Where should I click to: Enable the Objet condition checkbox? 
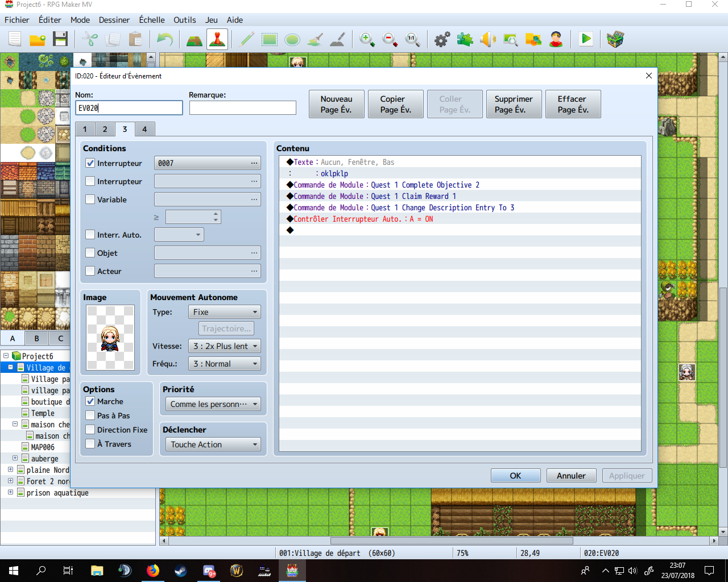[90, 253]
